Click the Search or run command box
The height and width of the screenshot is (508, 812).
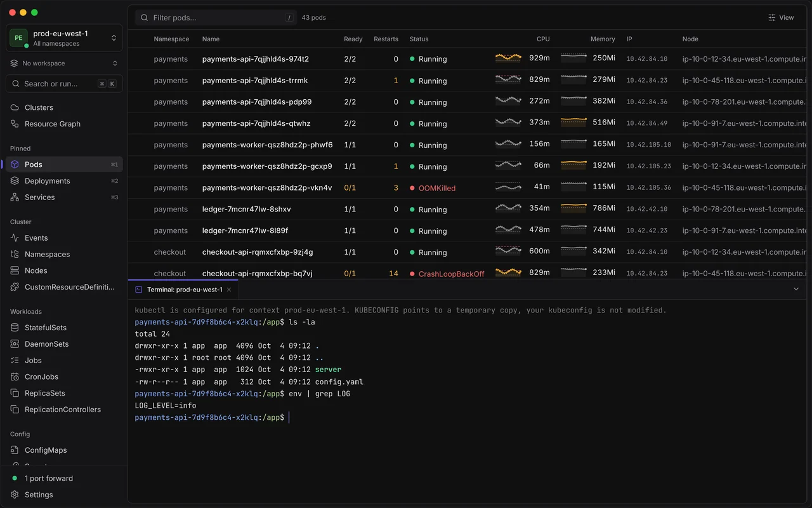click(x=64, y=84)
